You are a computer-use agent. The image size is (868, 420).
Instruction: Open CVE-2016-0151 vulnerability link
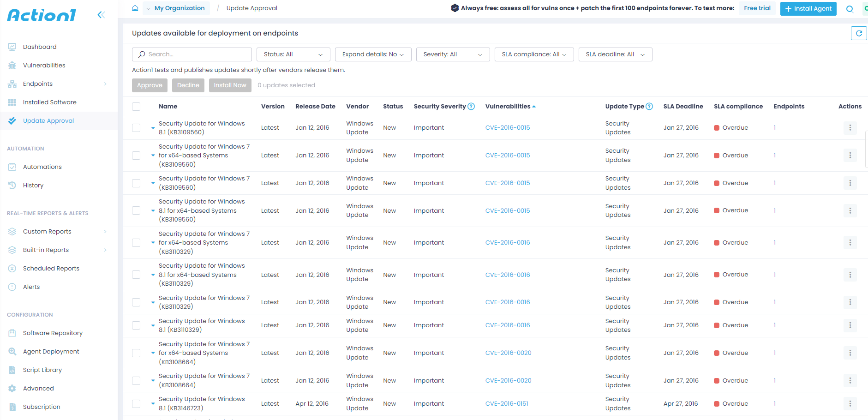click(x=507, y=404)
